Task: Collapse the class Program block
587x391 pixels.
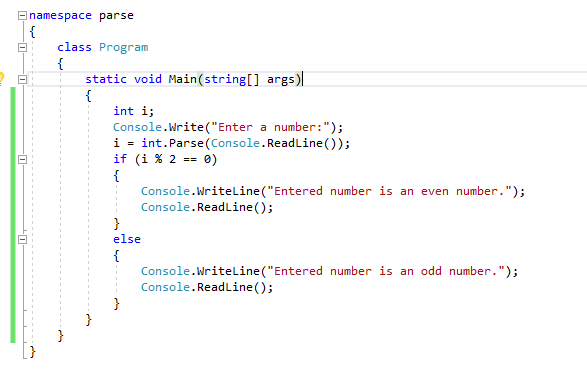Action: point(22,48)
